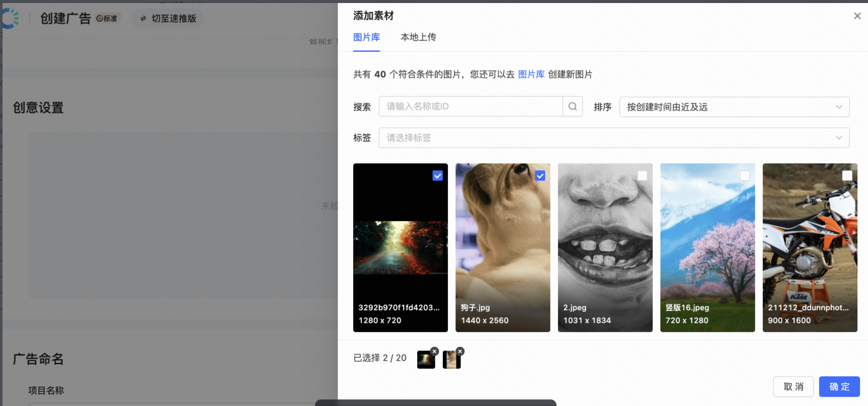Open the 排序 sort dropdown

click(734, 107)
